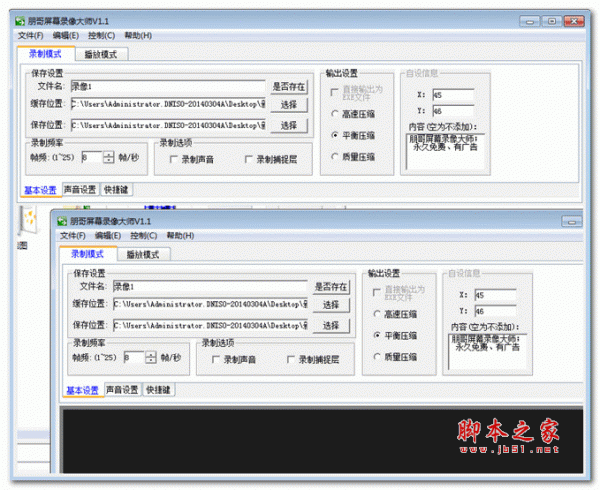
Task: Click 内容 text box in back window
Action: pyautogui.click(x=445, y=151)
